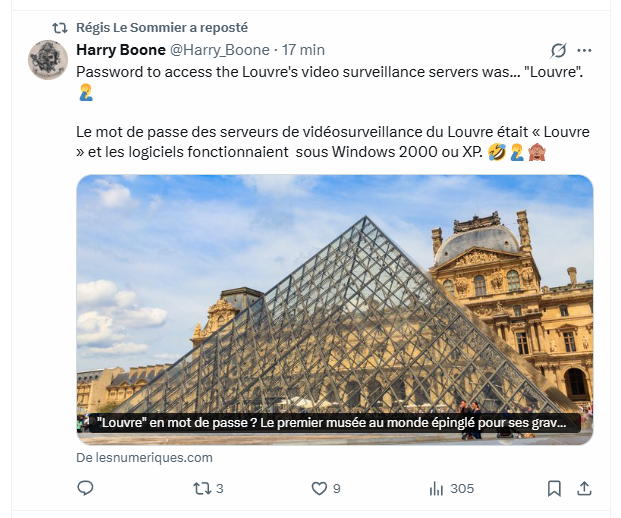Click the 17 min timestamp
The height and width of the screenshot is (518, 621).
coord(303,50)
